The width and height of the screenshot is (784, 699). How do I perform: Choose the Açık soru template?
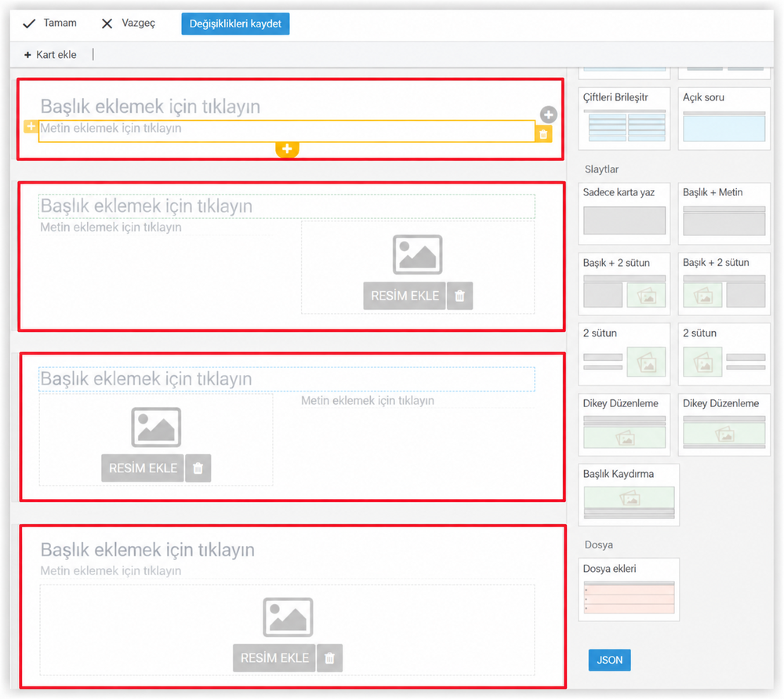724,118
